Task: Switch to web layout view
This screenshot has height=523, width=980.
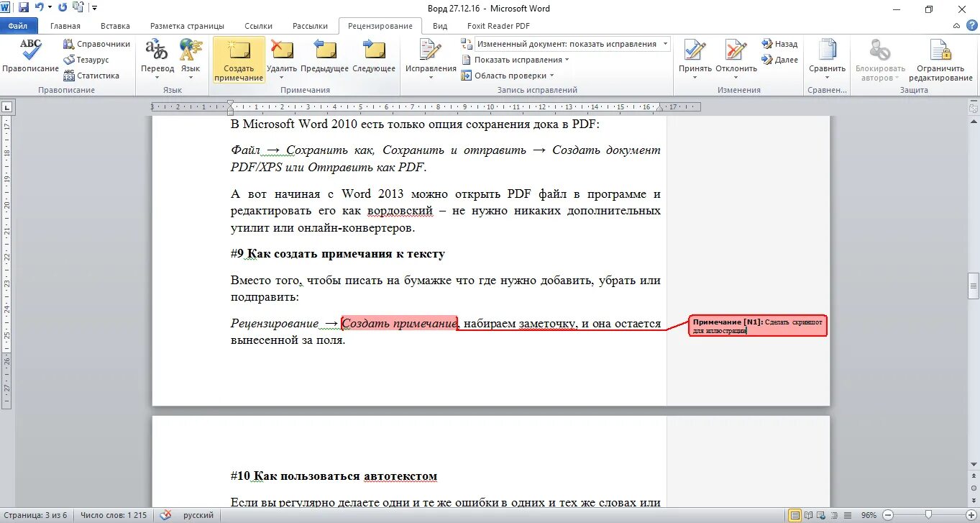Action: [x=823, y=515]
